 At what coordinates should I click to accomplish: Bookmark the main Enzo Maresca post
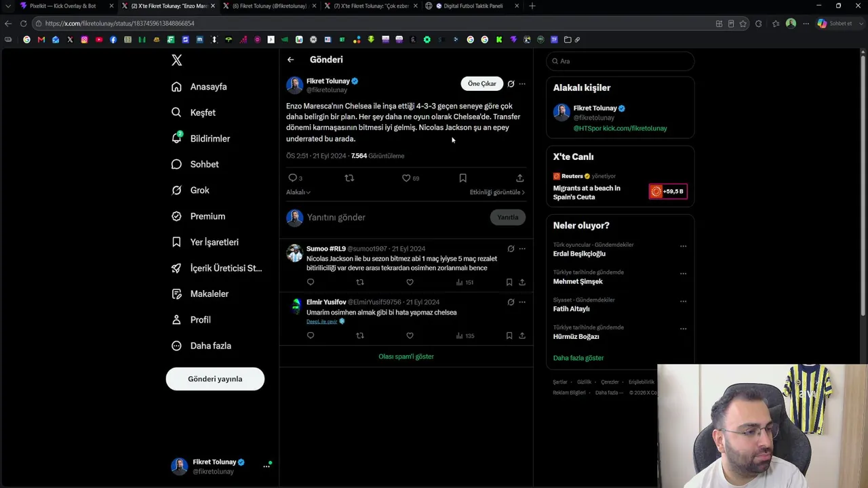tap(462, 178)
